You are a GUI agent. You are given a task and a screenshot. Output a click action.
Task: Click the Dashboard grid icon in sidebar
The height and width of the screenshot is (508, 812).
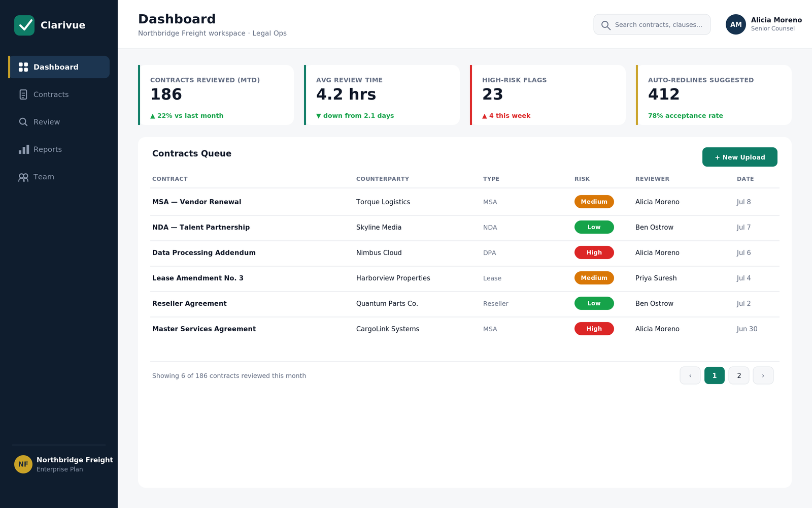click(x=23, y=67)
